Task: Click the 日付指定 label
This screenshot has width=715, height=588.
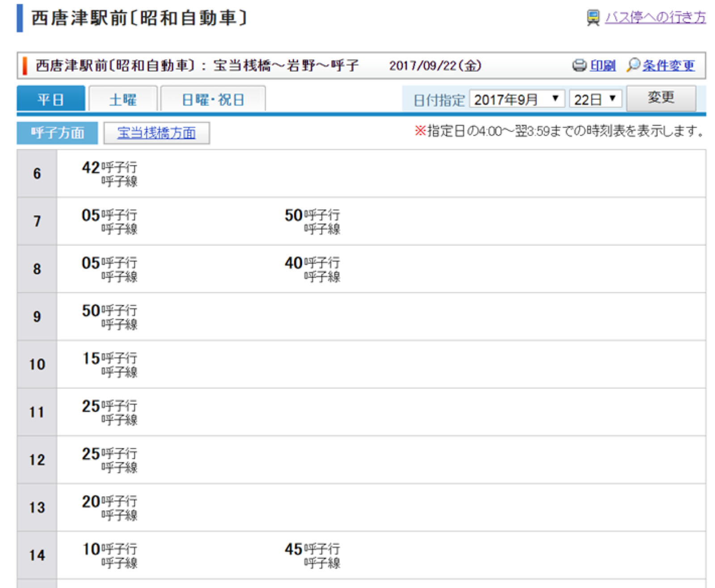Action: pyautogui.click(x=439, y=100)
